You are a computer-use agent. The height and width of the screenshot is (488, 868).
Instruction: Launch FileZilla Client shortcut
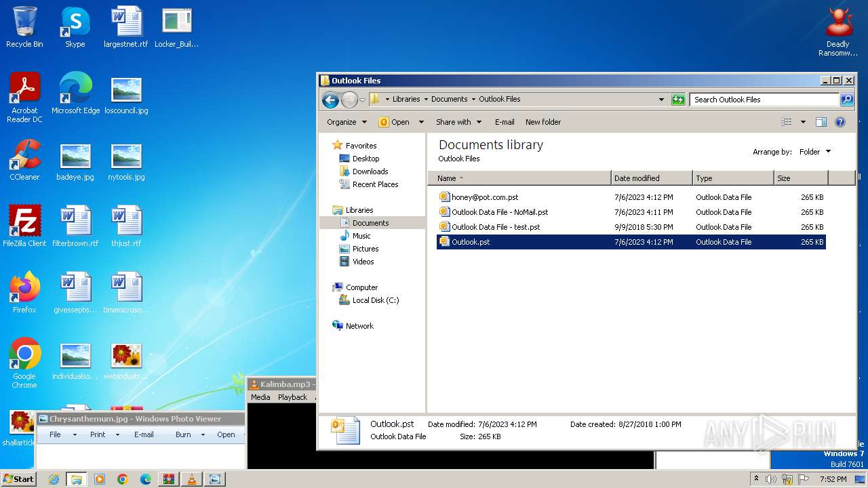coord(24,226)
